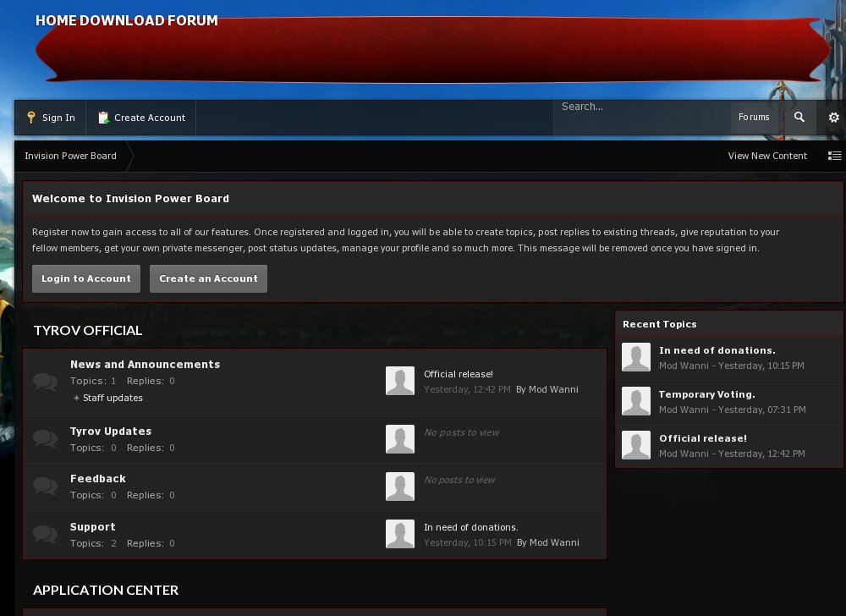Click the Feedback forum bubble icon
Image resolution: width=846 pixels, height=616 pixels.
click(45, 487)
